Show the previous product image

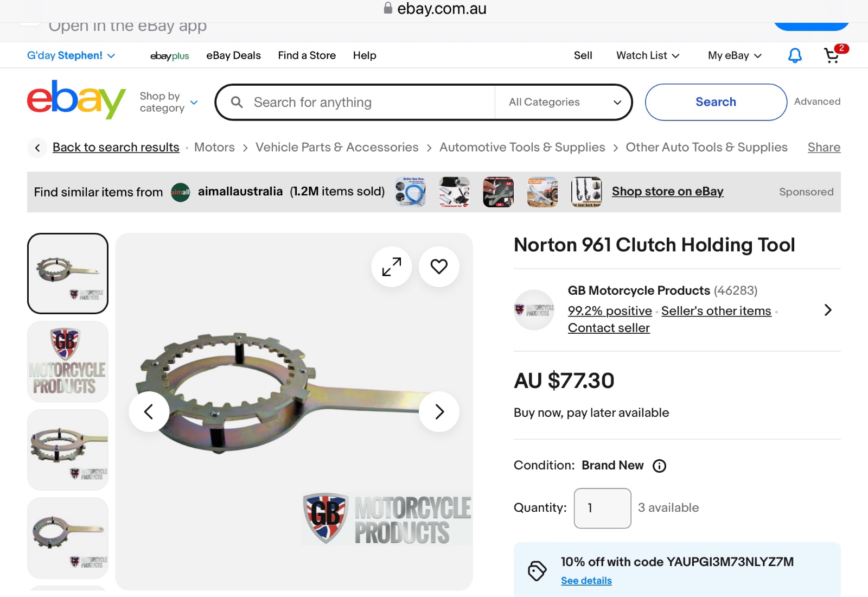[149, 412]
